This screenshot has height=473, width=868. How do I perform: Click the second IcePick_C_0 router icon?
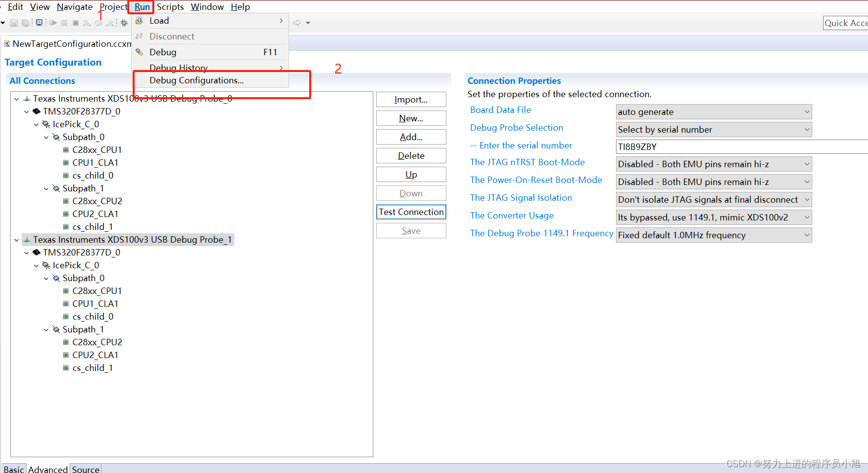coord(46,265)
